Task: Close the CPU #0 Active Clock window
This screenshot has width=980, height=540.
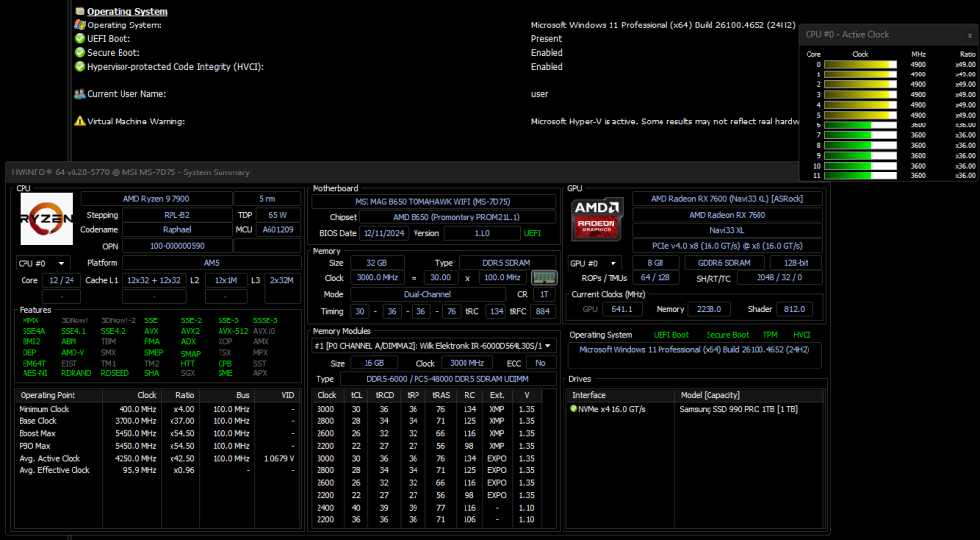Action: click(x=970, y=35)
